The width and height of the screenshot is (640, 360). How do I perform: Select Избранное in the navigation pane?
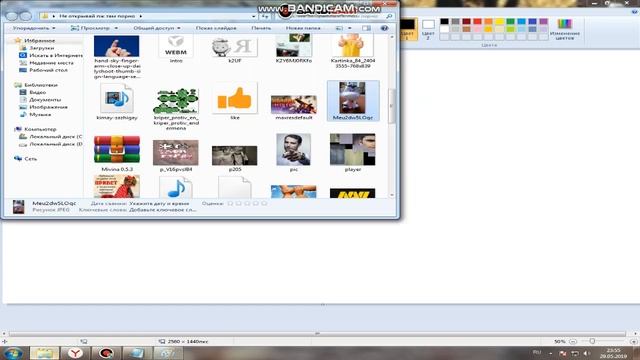(39, 41)
